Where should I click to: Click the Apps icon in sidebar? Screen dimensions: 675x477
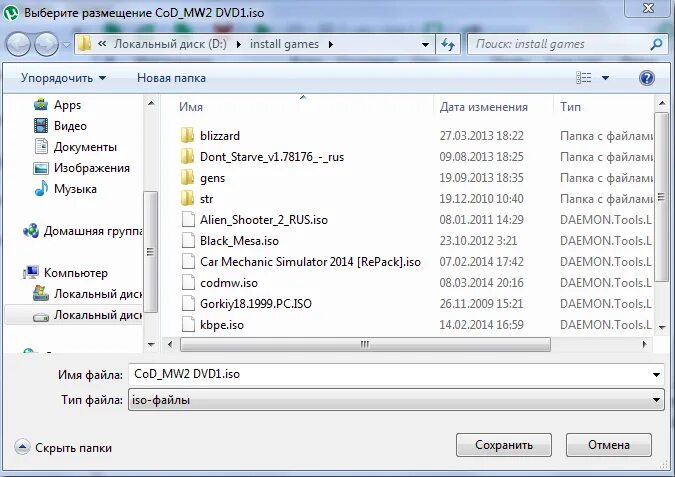[41, 104]
